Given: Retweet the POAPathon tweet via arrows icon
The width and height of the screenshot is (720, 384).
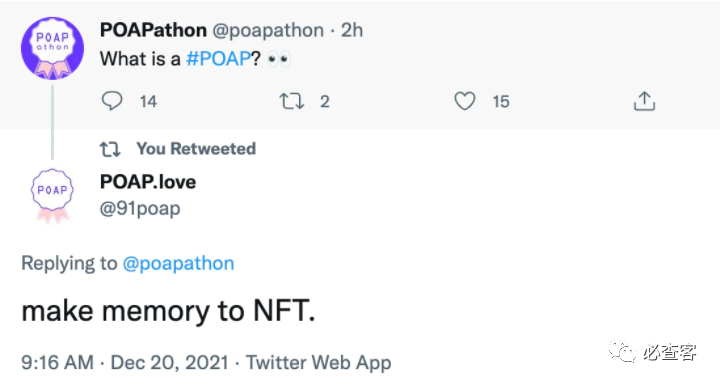Looking at the screenshot, I should 292,101.
